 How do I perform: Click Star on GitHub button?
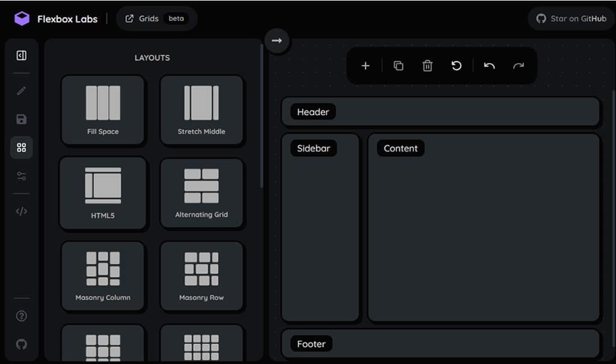571,19
